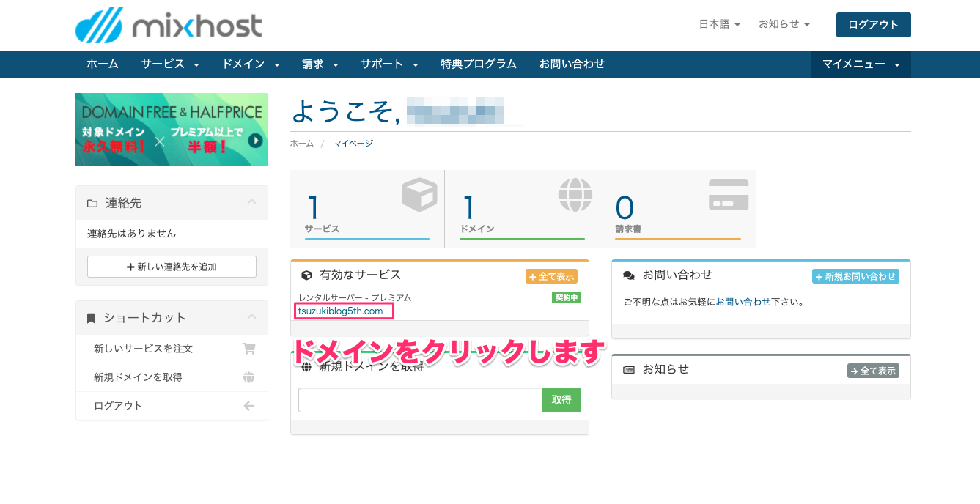Open the サポート navigation menu

click(389, 64)
